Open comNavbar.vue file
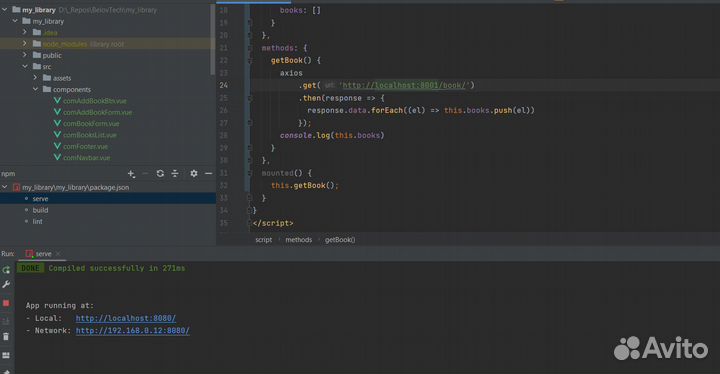This screenshot has width=720, height=374. pyautogui.click(x=86, y=158)
